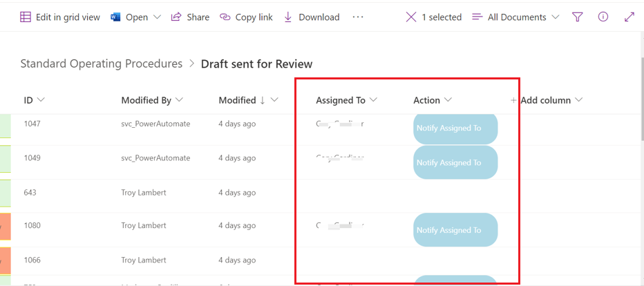The height and width of the screenshot is (286, 644).
Task: Click the Draft sent for Review breadcrumb
Action: [x=256, y=64]
